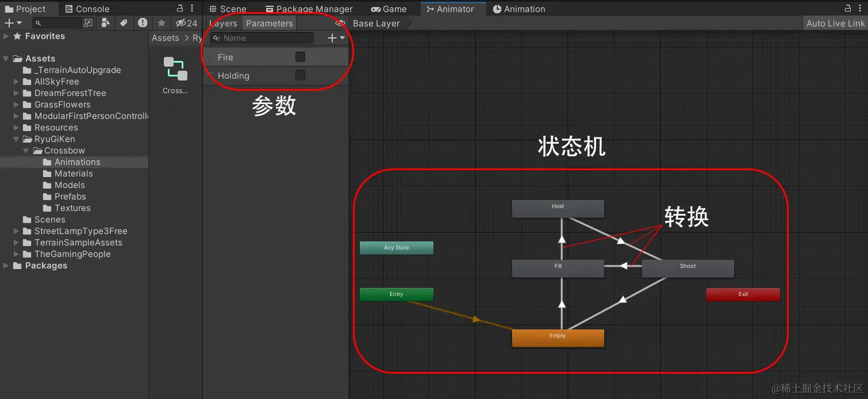Select the orange Empty default state
The height and width of the screenshot is (399, 868).
558,338
